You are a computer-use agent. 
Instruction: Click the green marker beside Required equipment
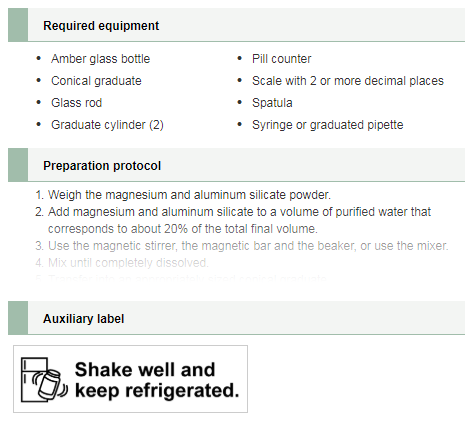(18, 25)
